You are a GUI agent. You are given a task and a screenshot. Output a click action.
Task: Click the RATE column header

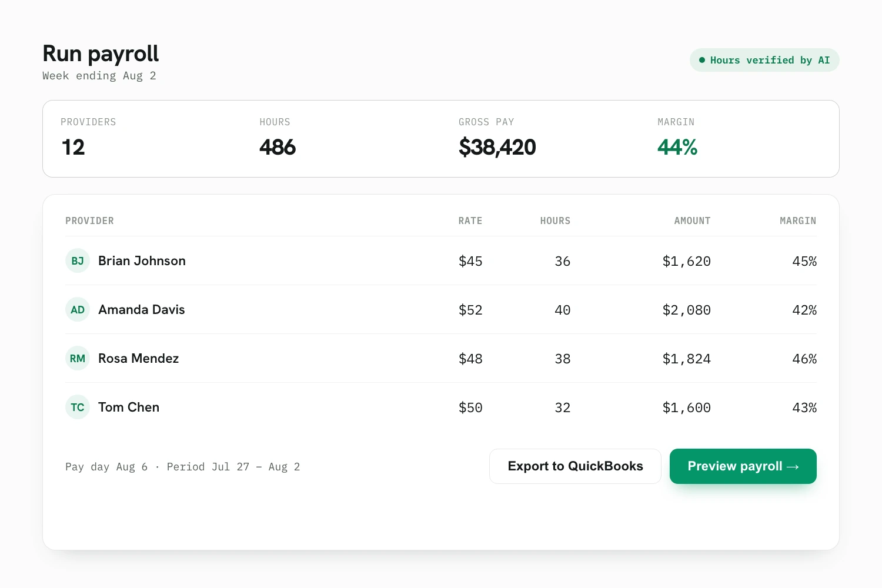coord(470,220)
